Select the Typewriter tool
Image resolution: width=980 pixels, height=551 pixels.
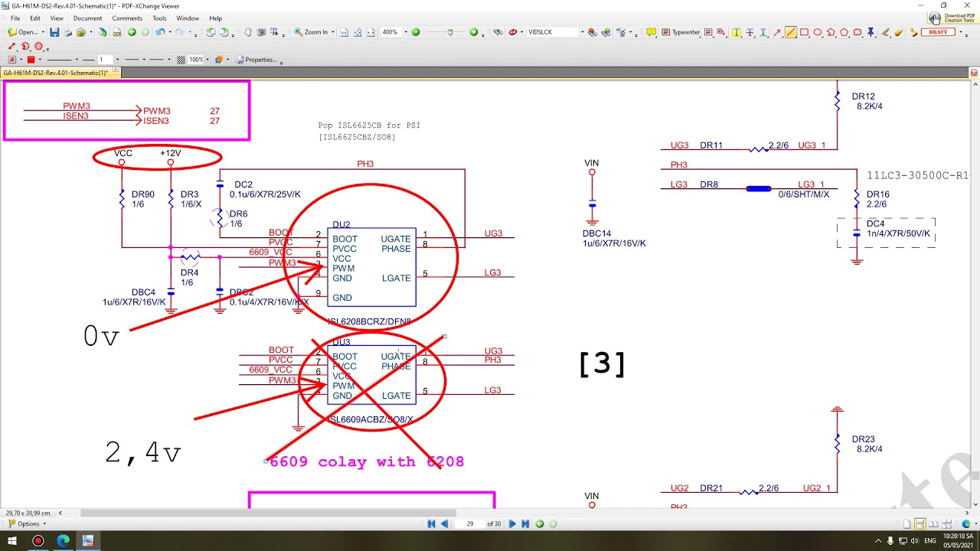pyautogui.click(x=680, y=32)
